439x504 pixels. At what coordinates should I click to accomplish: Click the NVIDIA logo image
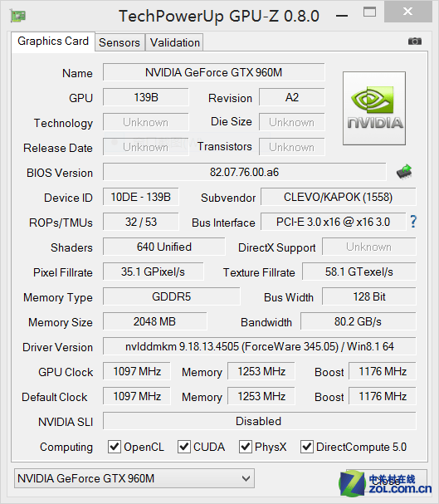pyautogui.click(x=374, y=108)
